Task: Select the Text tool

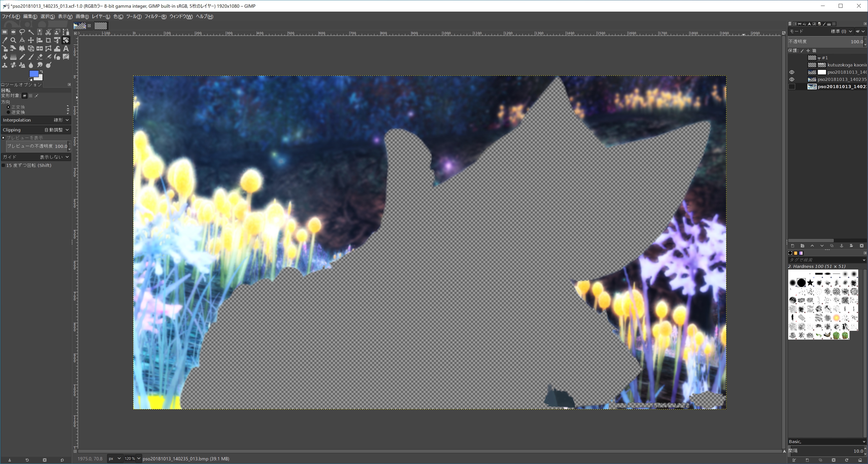Action: click(x=66, y=48)
